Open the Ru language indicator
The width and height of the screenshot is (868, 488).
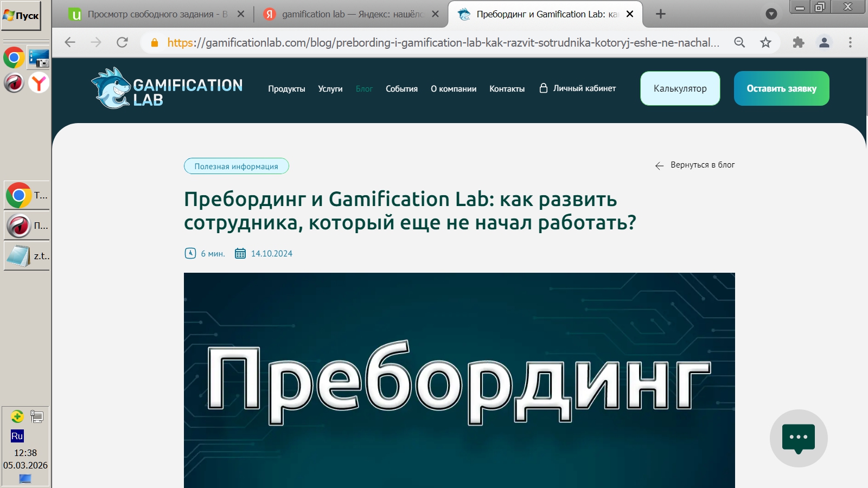(x=17, y=436)
